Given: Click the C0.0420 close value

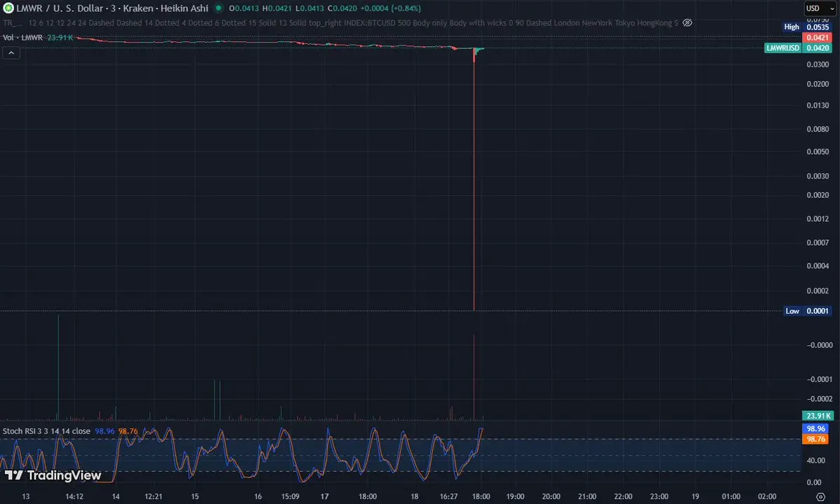Looking at the screenshot, I should pyautogui.click(x=342, y=8).
